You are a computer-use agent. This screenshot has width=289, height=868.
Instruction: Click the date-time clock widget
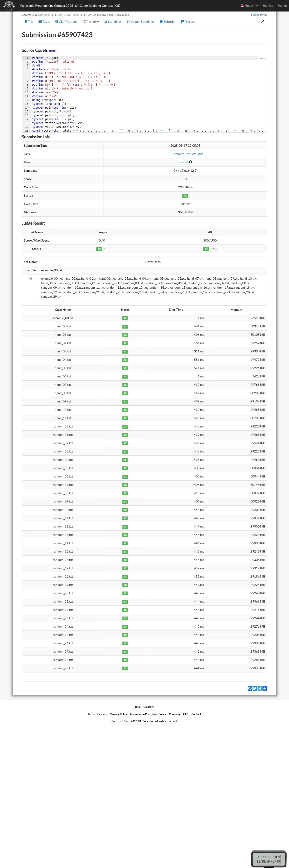(x=269, y=859)
